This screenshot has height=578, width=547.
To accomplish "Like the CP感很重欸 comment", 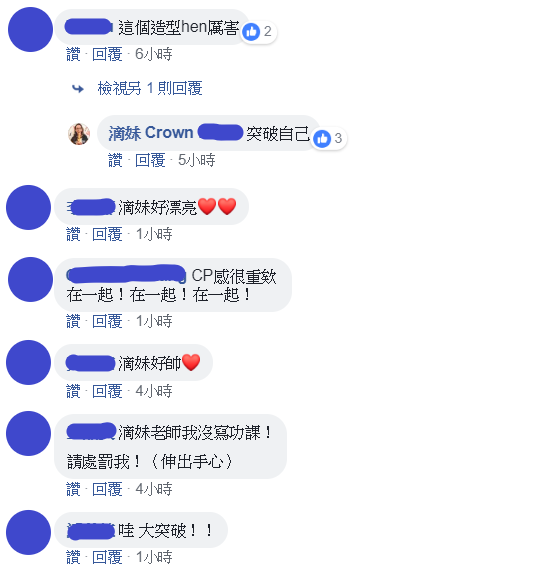I will (73, 321).
